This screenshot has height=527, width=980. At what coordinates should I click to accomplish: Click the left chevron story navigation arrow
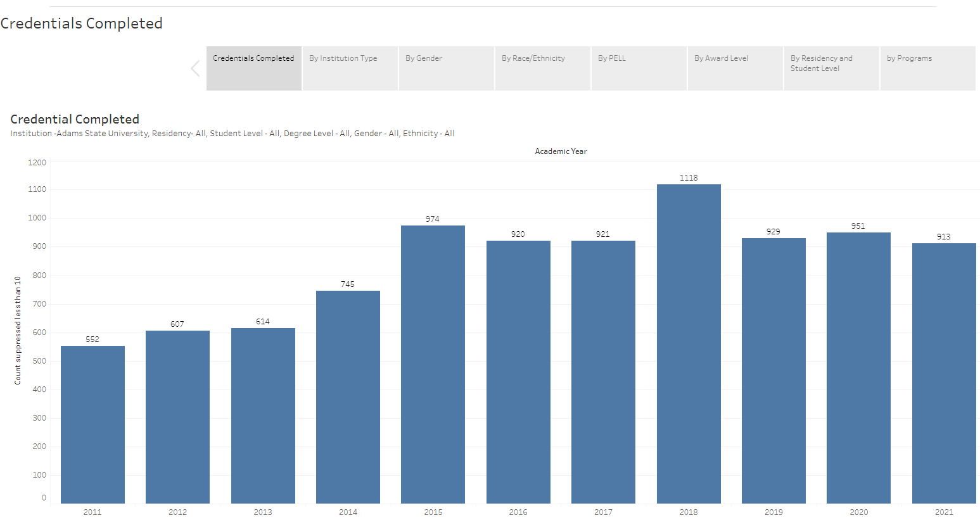pos(195,68)
